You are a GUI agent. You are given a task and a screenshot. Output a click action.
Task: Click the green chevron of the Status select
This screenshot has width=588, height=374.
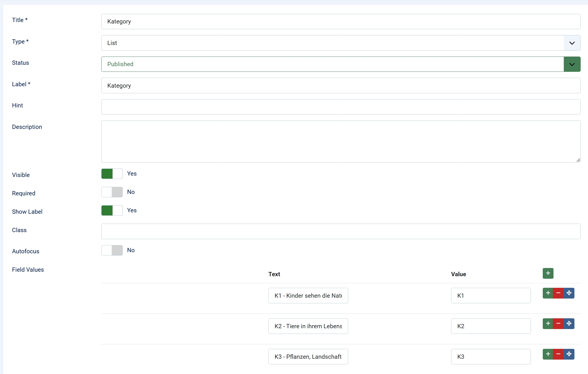[572, 64]
